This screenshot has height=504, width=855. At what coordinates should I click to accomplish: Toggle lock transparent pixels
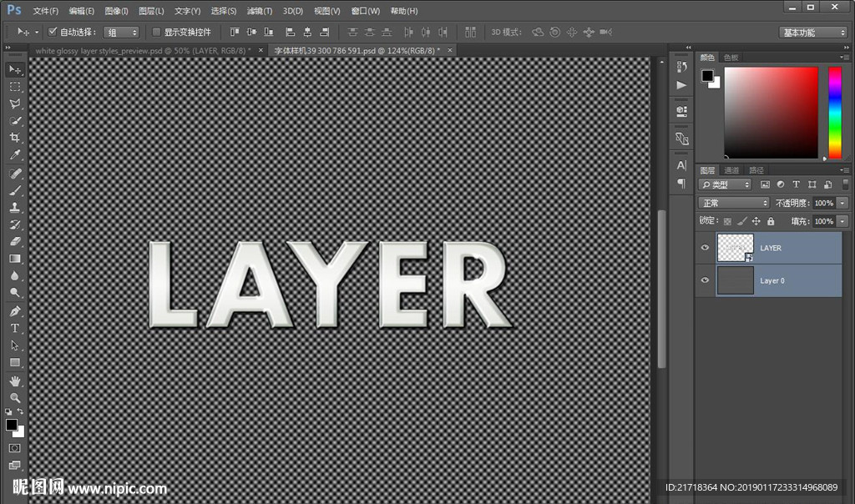click(727, 221)
